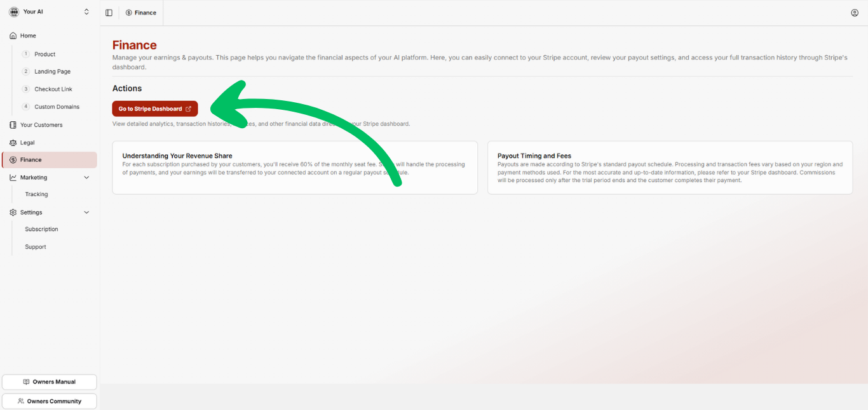Click the Actions section heading

click(x=127, y=88)
